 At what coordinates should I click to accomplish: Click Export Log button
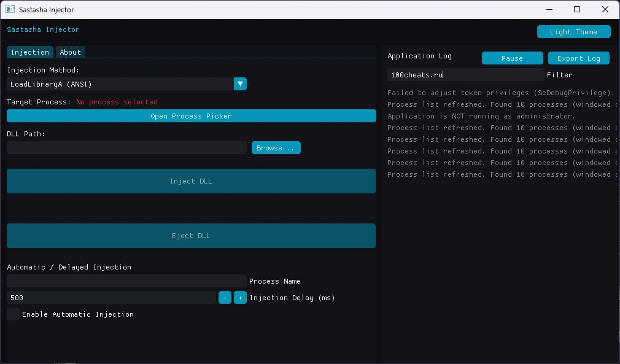point(578,58)
